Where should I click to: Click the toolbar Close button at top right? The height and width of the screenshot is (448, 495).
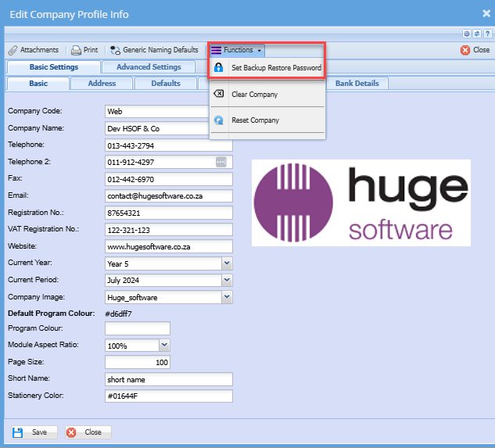pos(475,50)
